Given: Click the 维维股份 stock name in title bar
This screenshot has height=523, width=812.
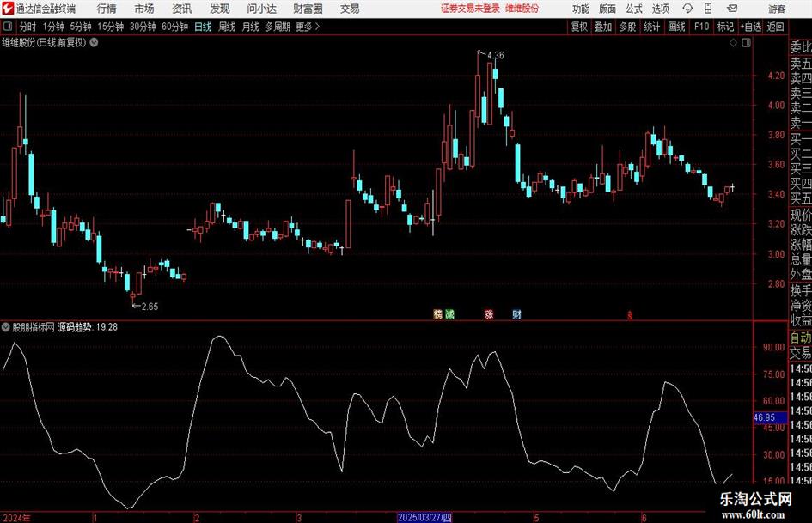Looking at the screenshot, I should coord(522,9).
